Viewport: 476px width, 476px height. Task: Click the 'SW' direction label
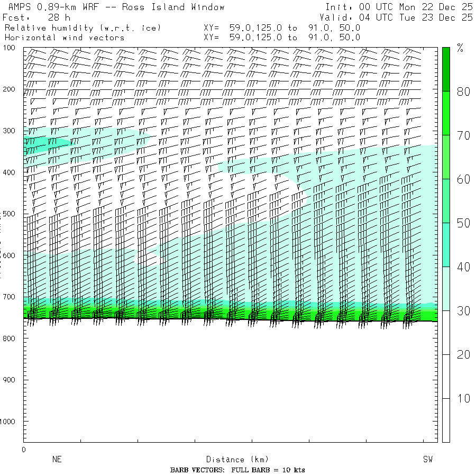(x=428, y=459)
